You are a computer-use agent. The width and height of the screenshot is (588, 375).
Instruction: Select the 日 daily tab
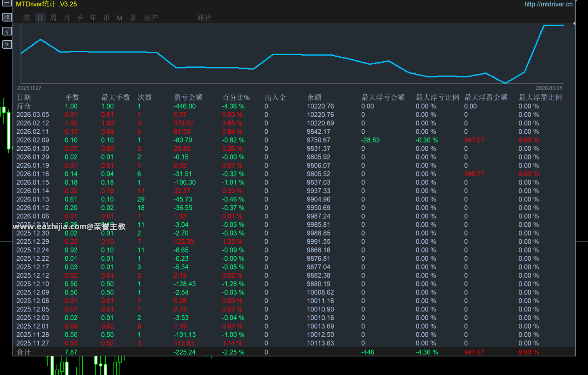click(40, 18)
